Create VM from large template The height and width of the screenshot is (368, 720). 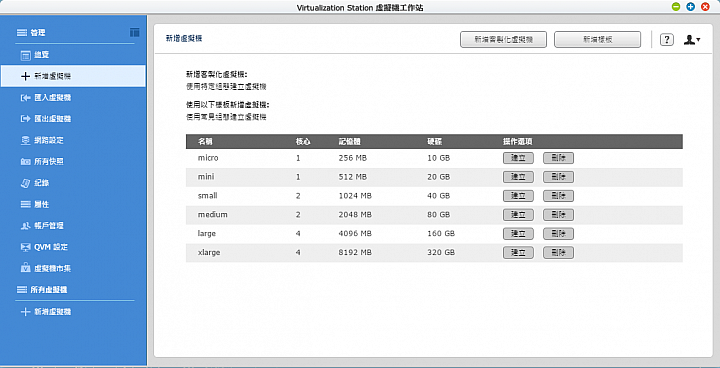click(x=518, y=234)
